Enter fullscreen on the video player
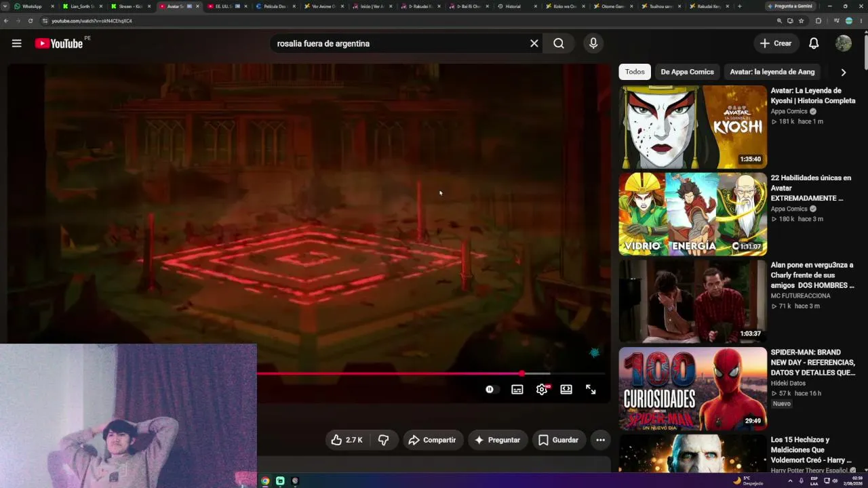The width and height of the screenshot is (868, 488). click(x=591, y=390)
